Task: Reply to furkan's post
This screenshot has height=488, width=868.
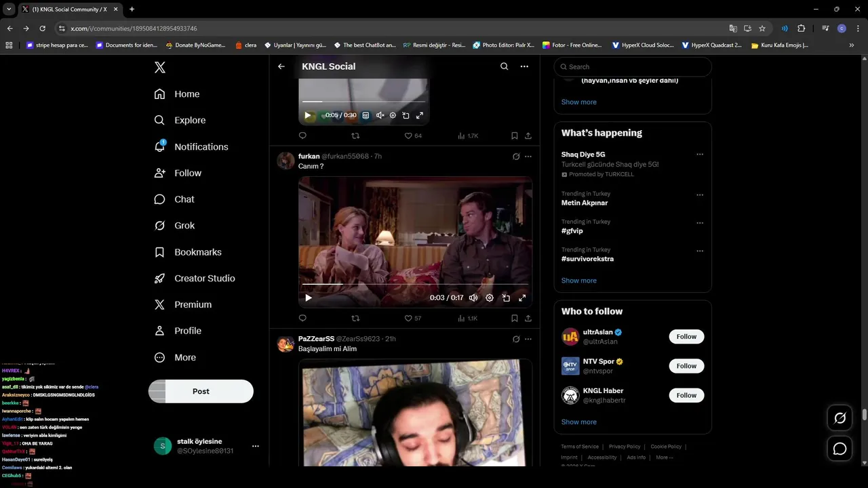Action: (302, 318)
